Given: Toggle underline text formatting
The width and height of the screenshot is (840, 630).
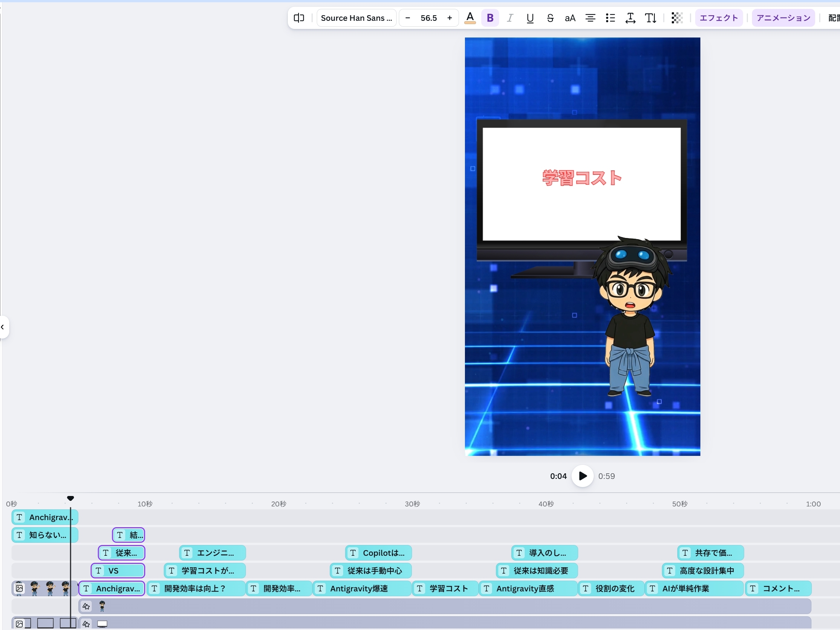Looking at the screenshot, I should point(530,18).
